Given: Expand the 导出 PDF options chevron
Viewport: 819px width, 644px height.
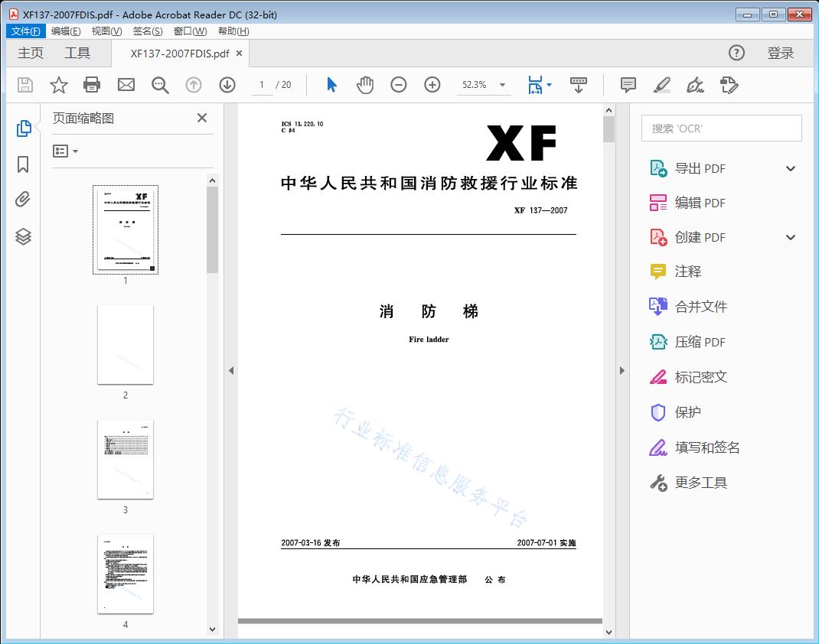Looking at the screenshot, I should coord(790,168).
